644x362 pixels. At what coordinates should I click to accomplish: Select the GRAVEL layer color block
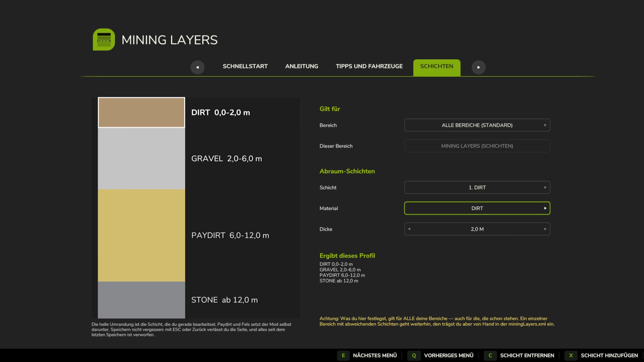[x=141, y=159]
